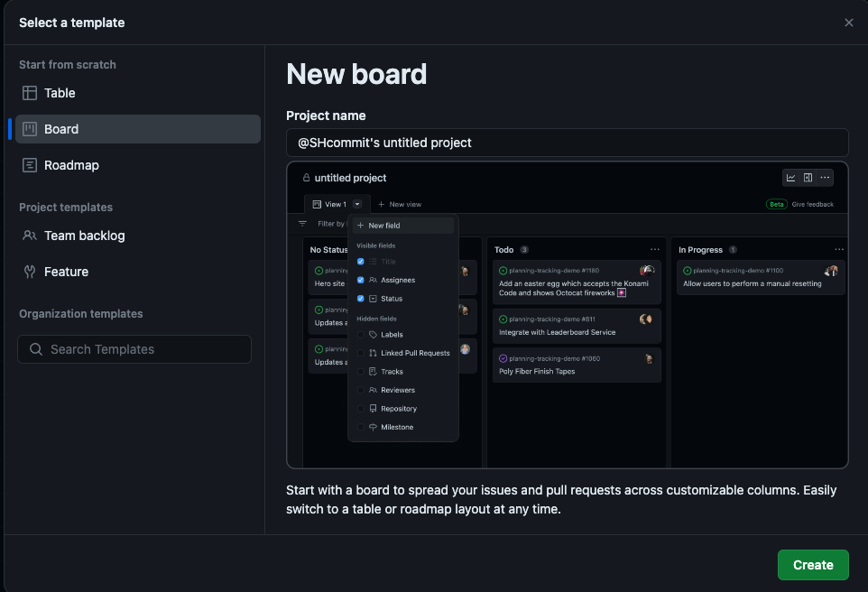The height and width of the screenshot is (592, 868).
Task: Click the purple status icon on card #1060
Action: pyautogui.click(x=503, y=358)
